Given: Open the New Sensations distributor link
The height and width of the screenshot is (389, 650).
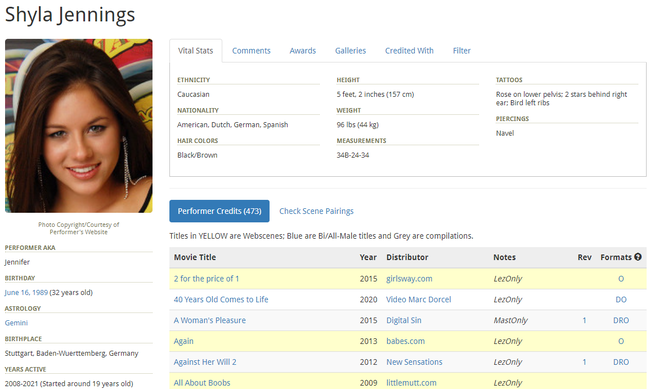Looking at the screenshot, I should coord(414,362).
